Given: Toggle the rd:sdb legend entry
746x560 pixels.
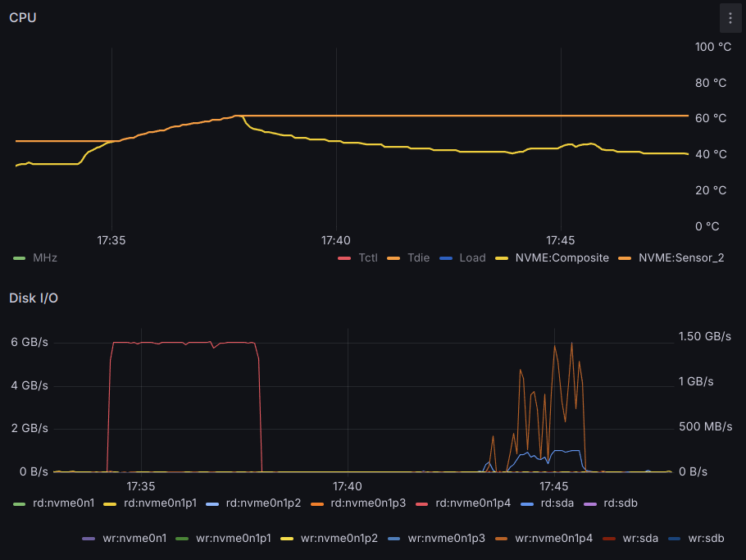Looking at the screenshot, I should coord(620,503).
